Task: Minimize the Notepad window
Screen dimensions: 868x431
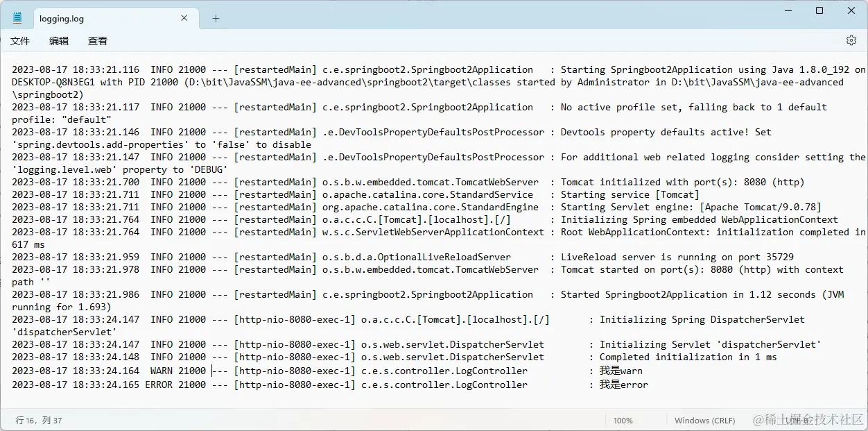Action: point(788,11)
